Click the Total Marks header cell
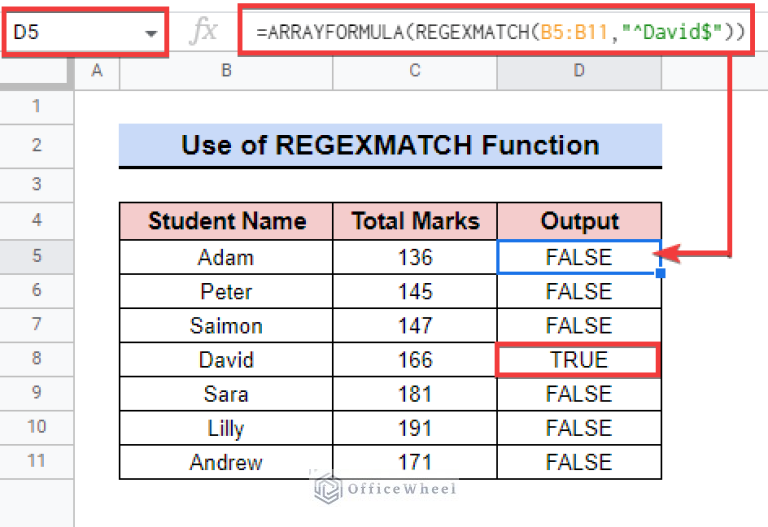The height and width of the screenshot is (527, 768). pyautogui.click(x=415, y=221)
